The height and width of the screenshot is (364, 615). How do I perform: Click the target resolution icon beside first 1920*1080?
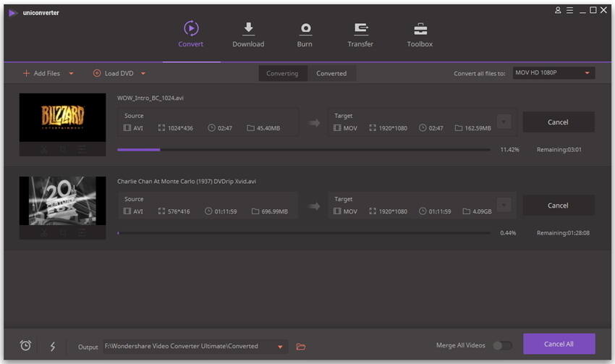[x=373, y=128]
